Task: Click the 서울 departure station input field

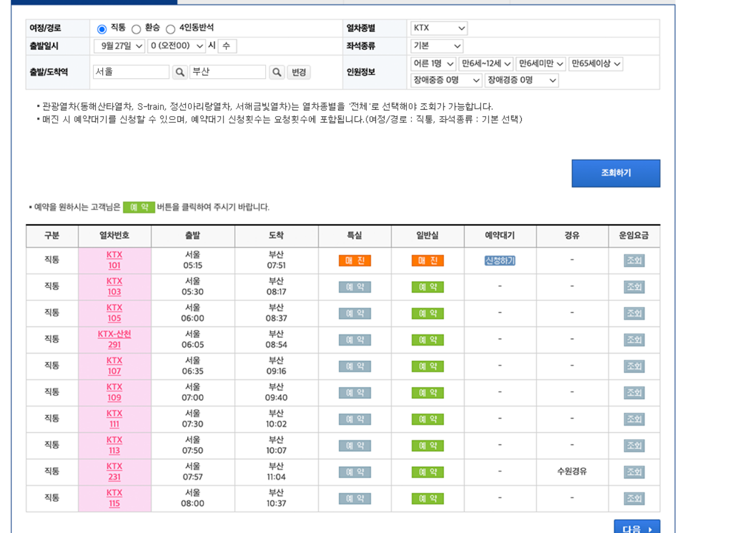Action: coord(131,72)
